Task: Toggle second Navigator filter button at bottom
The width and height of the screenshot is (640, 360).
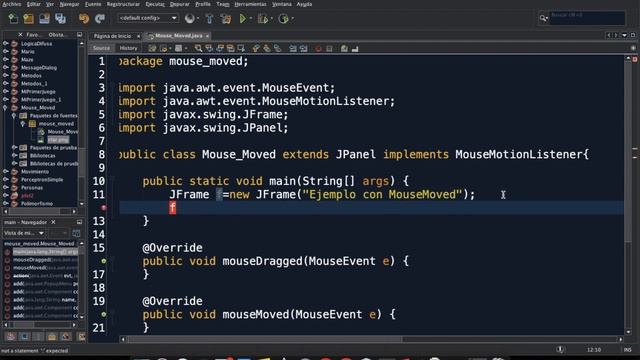Action: (24, 336)
